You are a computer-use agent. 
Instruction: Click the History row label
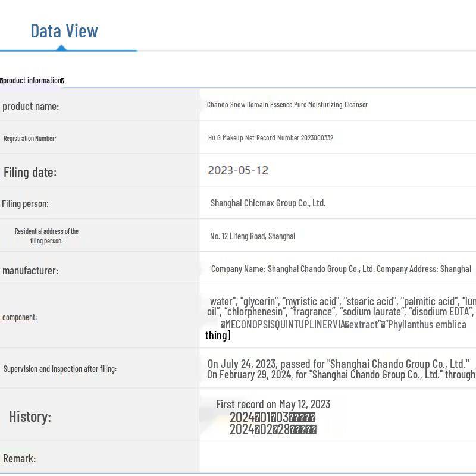click(30, 416)
